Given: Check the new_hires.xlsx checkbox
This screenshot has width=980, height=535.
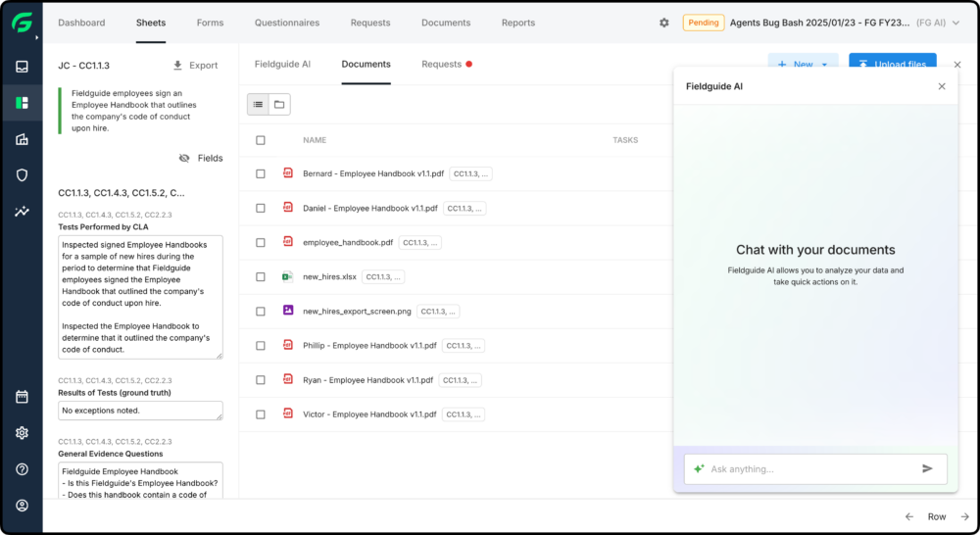Looking at the screenshot, I should [x=261, y=277].
